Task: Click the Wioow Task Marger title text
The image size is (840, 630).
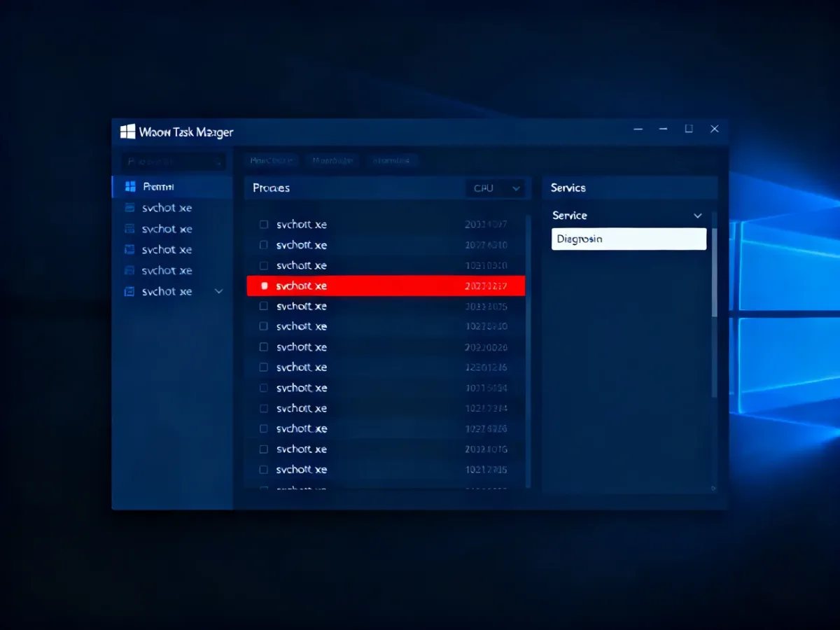Action: click(x=186, y=132)
